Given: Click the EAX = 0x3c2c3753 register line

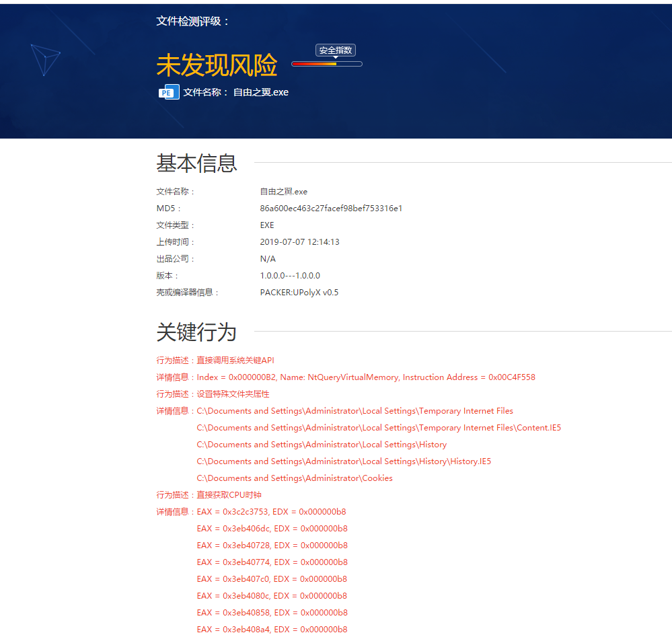Looking at the screenshot, I should (x=272, y=512).
